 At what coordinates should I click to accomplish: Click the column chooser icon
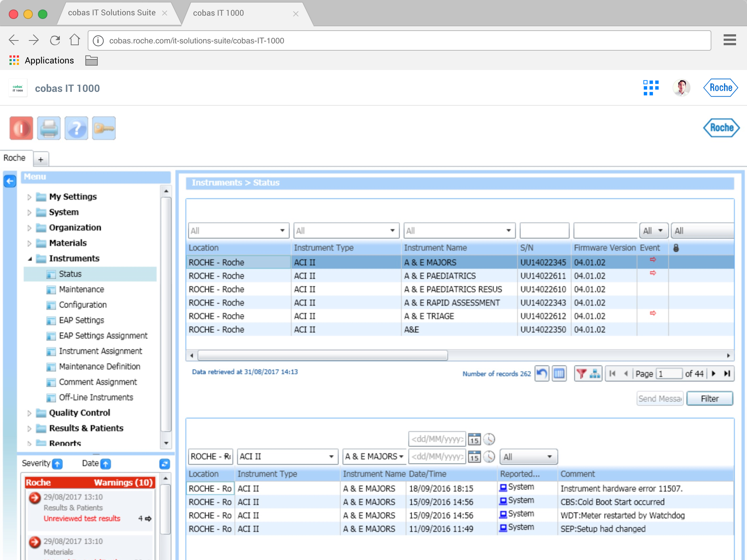click(559, 373)
